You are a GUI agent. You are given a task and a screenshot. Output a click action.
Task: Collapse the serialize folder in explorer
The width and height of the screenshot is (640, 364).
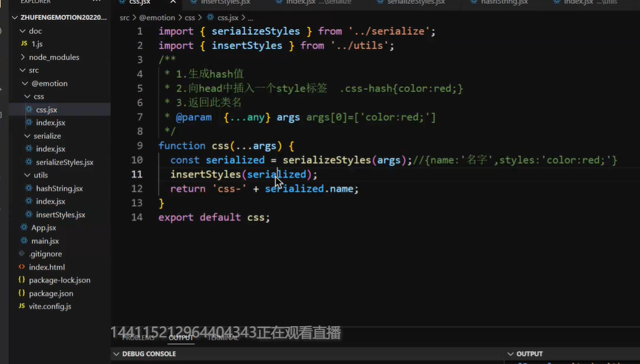coord(27,136)
